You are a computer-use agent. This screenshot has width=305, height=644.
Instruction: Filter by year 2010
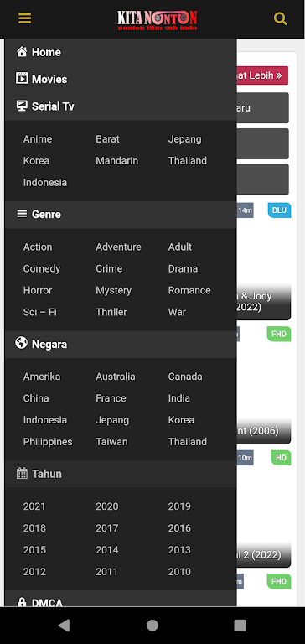click(179, 572)
